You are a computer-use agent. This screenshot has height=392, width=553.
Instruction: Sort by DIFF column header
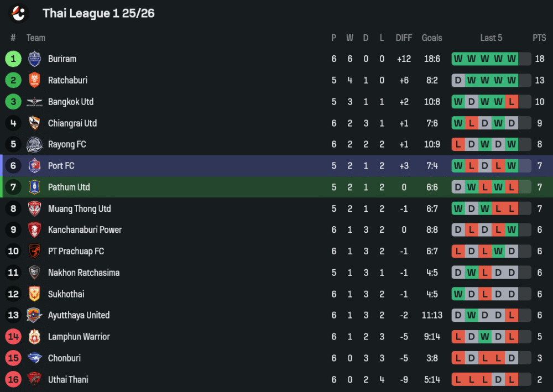click(404, 38)
